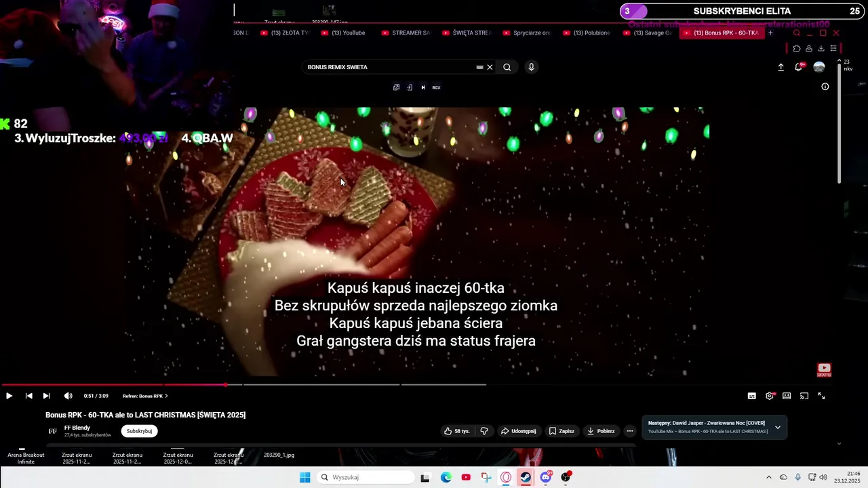Expand the Następny mix panel
This screenshot has height=488, width=868.
pyautogui.click(x=778, y=427)
